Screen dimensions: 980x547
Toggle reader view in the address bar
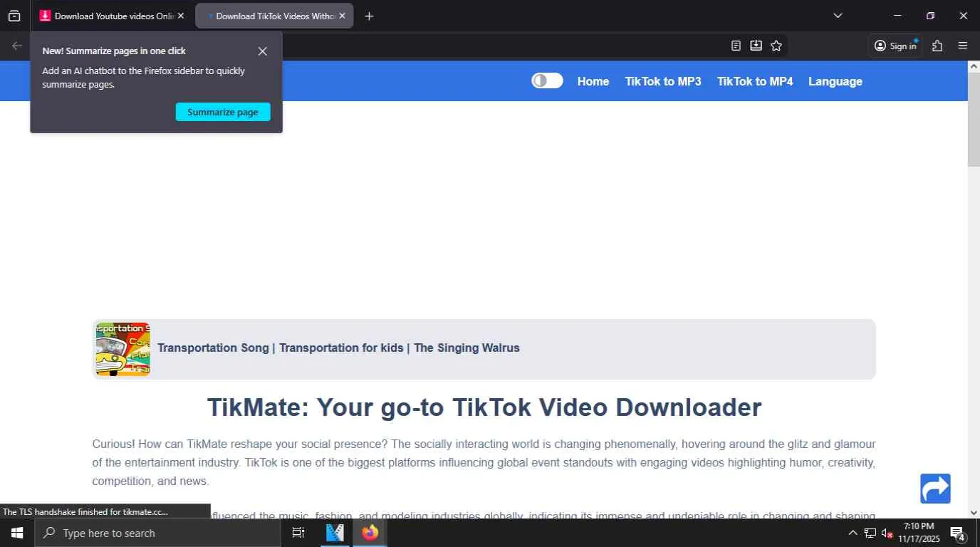click(736, 46)
